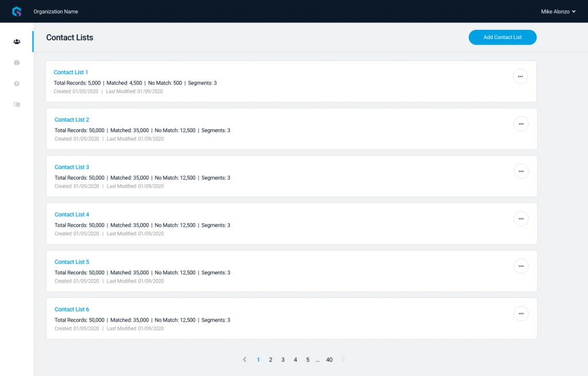Viewport: 588px width, 376px height.
Task: Open the contacts people icon in sidebar
Action: 17,41
